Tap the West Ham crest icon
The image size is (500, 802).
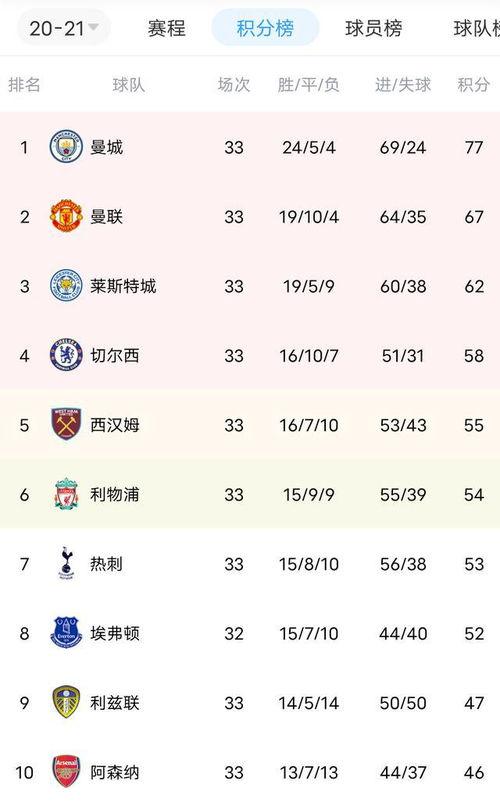pos(66,425)
